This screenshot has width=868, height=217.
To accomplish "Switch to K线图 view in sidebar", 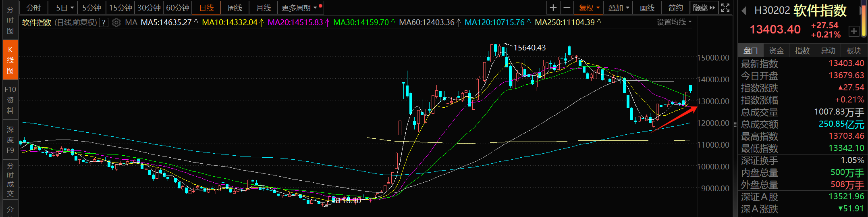I will [10, 60].
